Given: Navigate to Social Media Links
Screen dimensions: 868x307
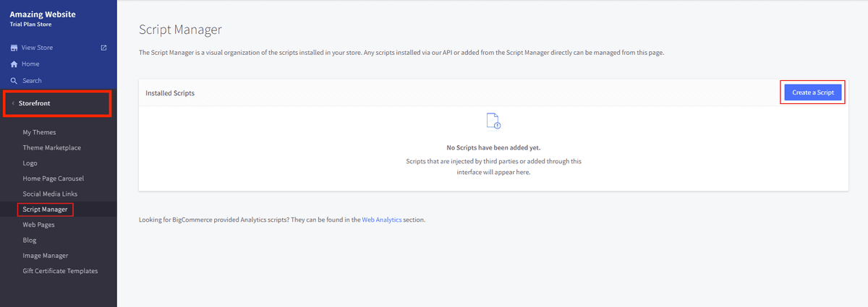Looking at the screenshot, I should [x=50, y=194].
